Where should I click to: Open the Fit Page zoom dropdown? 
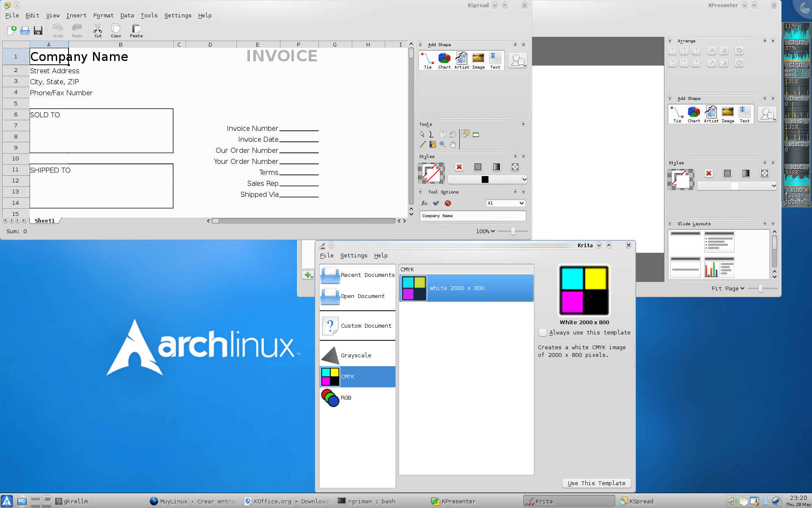pos(728,288)
